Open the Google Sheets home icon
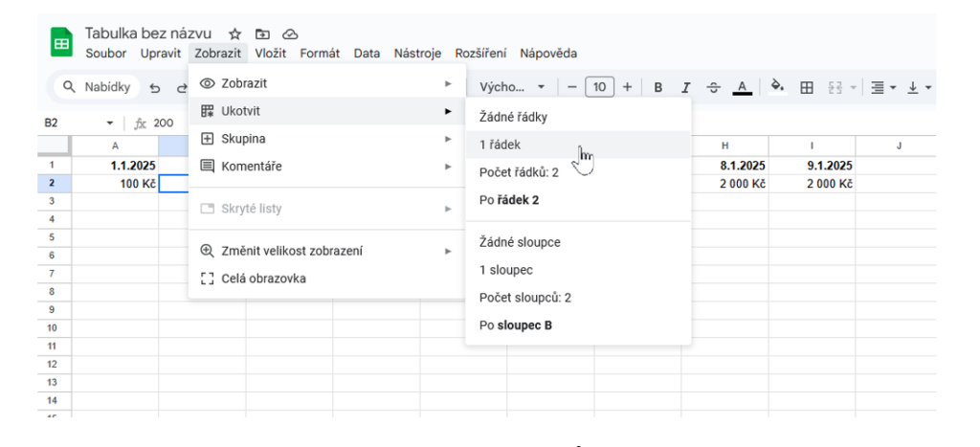Image resolution: width=980 pixels, height=447 pixels. coord(62,43)
